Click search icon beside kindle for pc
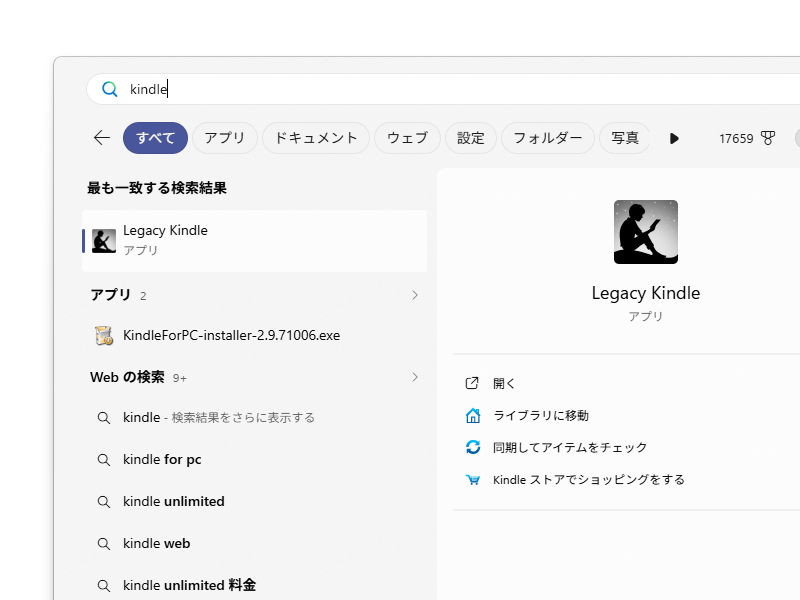 [x=104, y=460]
